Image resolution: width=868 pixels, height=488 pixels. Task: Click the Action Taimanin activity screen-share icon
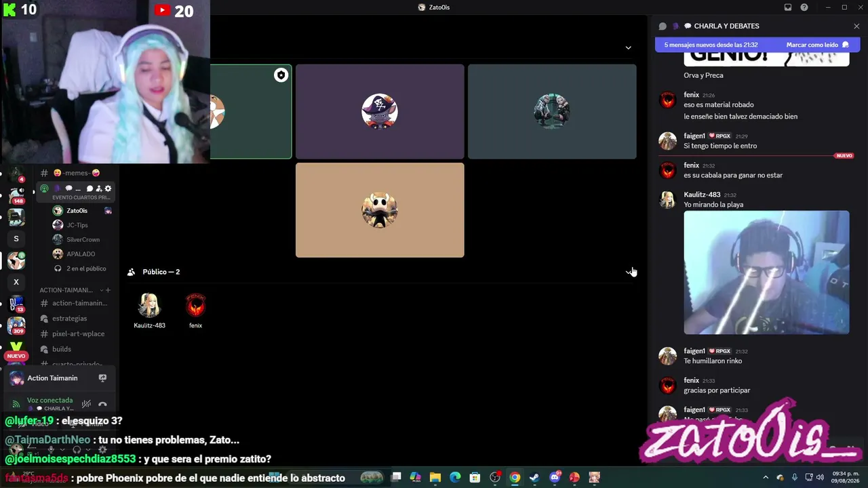(102, 378)
